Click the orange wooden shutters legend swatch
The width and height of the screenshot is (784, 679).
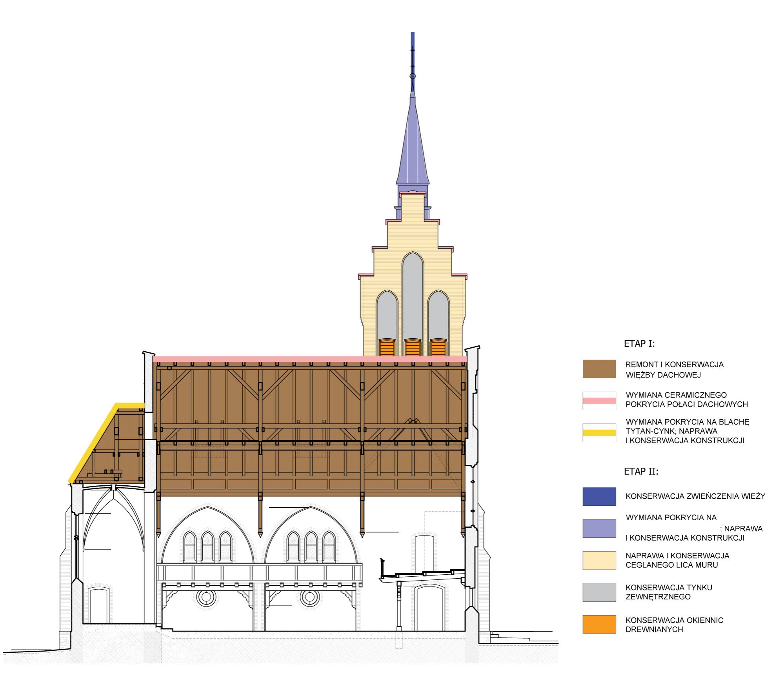pos(599,624)
